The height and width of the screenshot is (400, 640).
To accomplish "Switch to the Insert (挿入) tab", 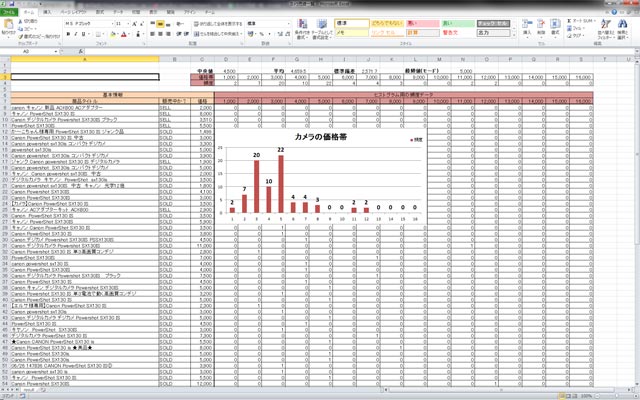I will click(x=47, y=12).
